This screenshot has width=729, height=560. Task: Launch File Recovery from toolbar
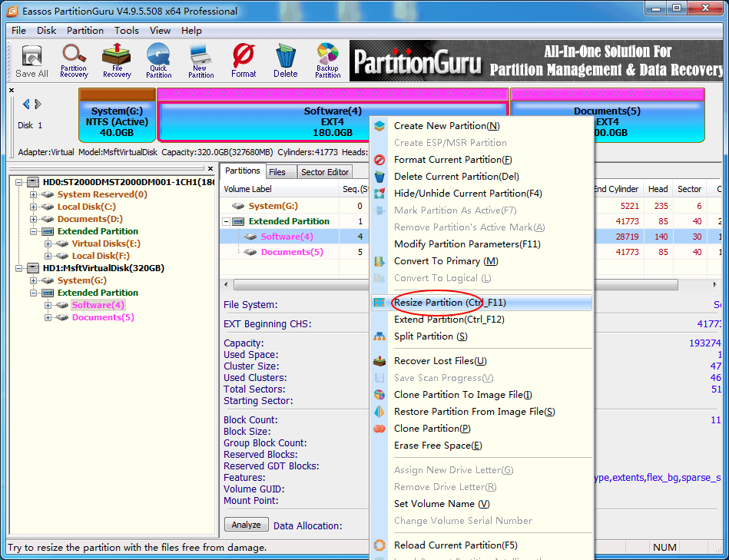pos(117,61)
